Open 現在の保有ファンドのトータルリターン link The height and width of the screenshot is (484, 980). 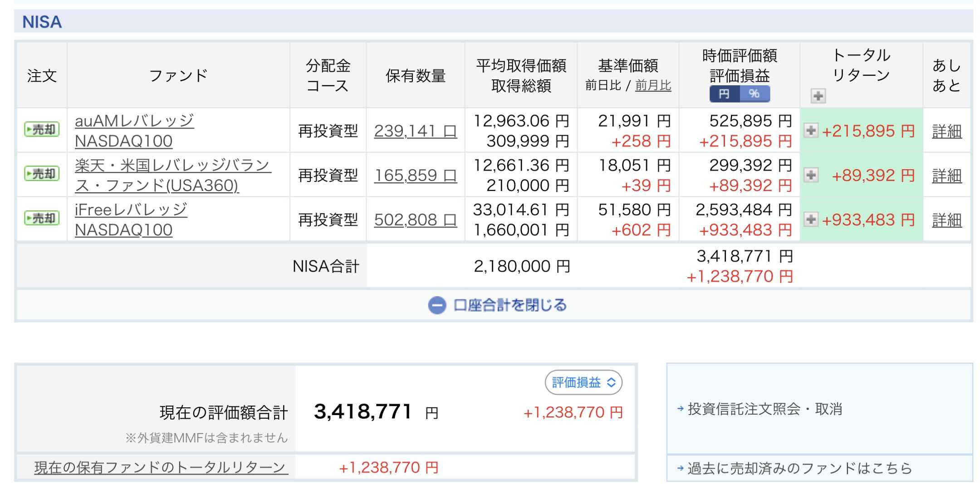(x=161, y=467)
